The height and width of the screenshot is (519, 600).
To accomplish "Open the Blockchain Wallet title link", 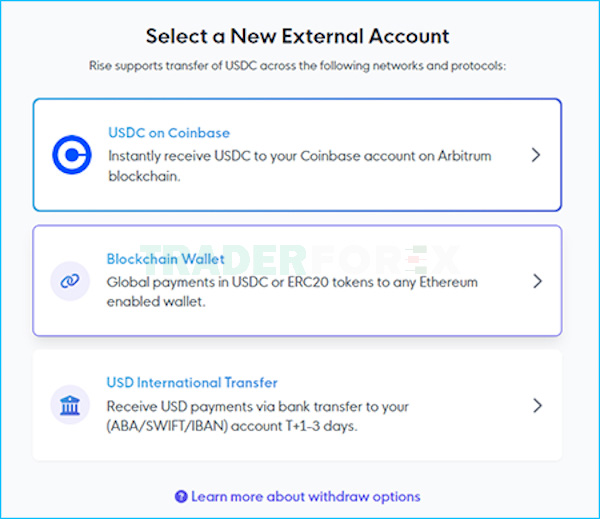I will pos(165,259).
